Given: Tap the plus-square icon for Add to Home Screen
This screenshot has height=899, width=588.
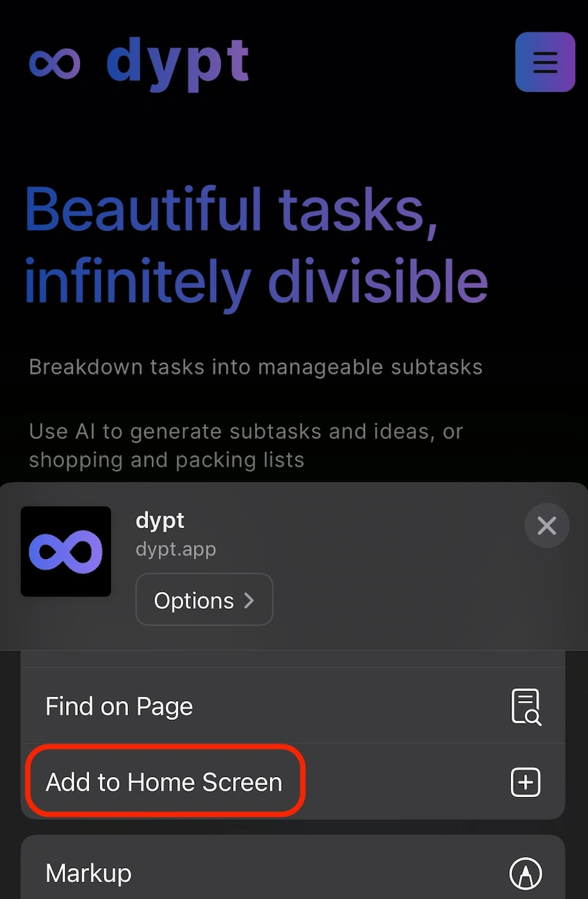Looking at the screenshot, I should point(525,782).
